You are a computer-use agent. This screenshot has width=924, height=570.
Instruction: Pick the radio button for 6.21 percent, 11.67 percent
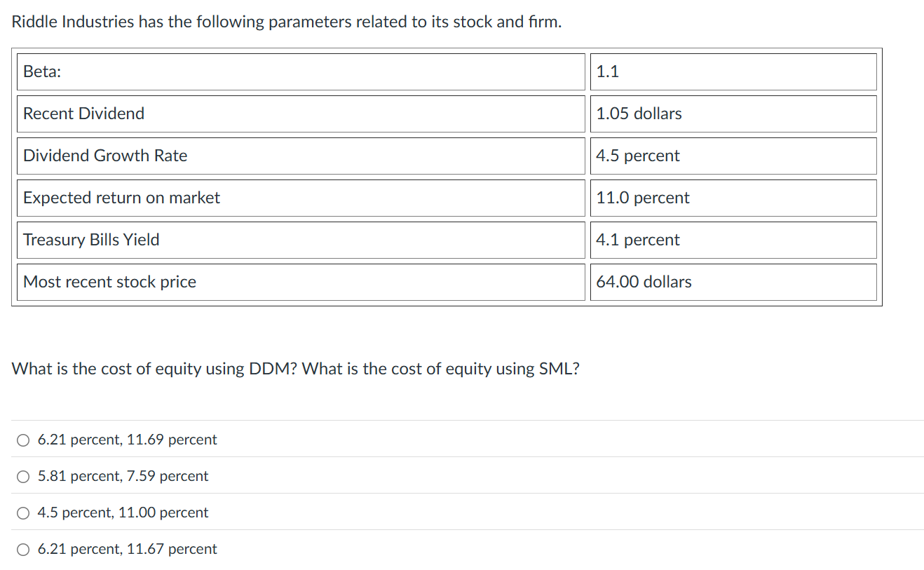pyautogui.click(x=23, y=550)
